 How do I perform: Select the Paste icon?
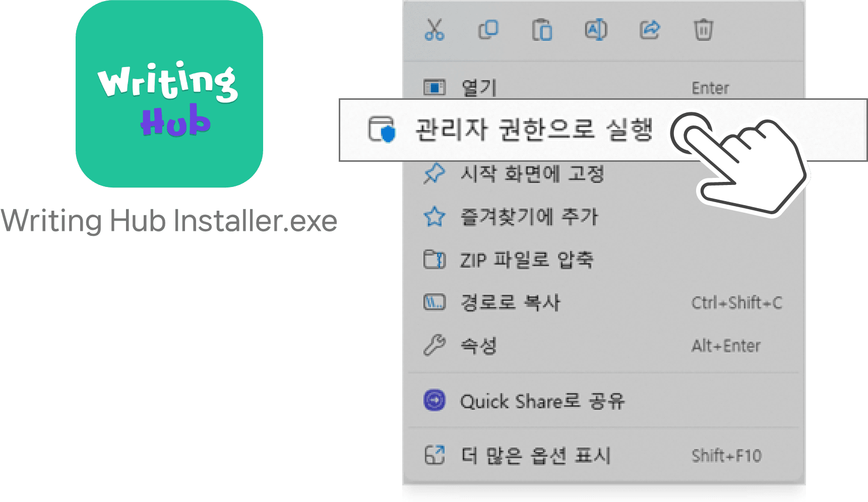coord(542,30)
